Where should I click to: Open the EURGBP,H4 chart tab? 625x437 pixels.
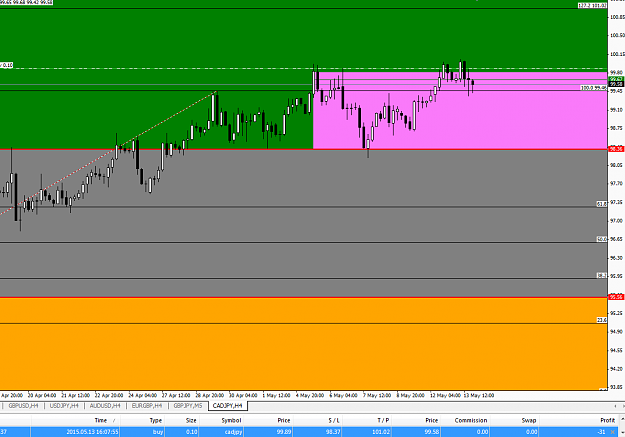(x=147, y=406)
